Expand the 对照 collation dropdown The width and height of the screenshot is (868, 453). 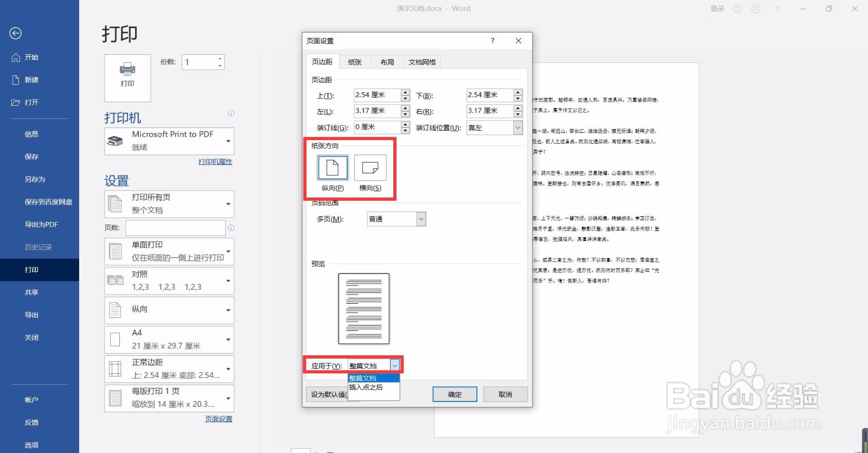click(x=169, y=281)
